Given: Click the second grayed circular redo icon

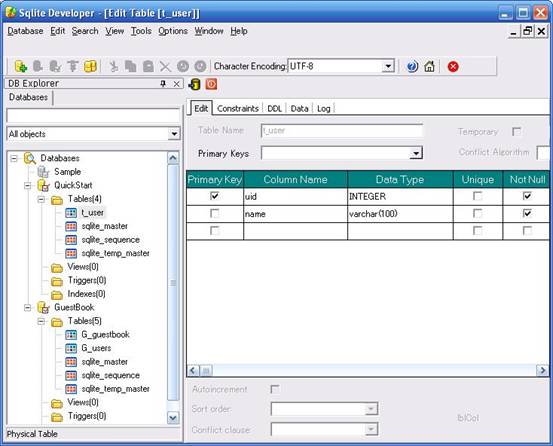Looking at the screenshot, I should [x=200, y=66].
